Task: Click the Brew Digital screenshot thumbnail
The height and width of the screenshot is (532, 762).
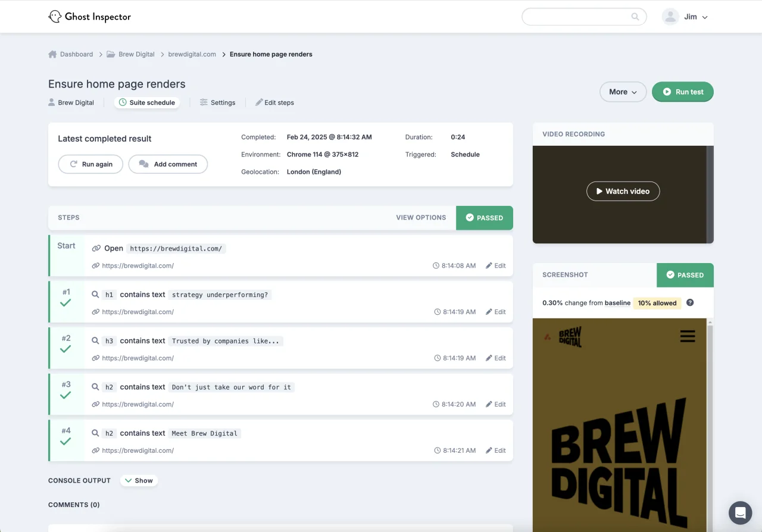Action: click(619, 425)
